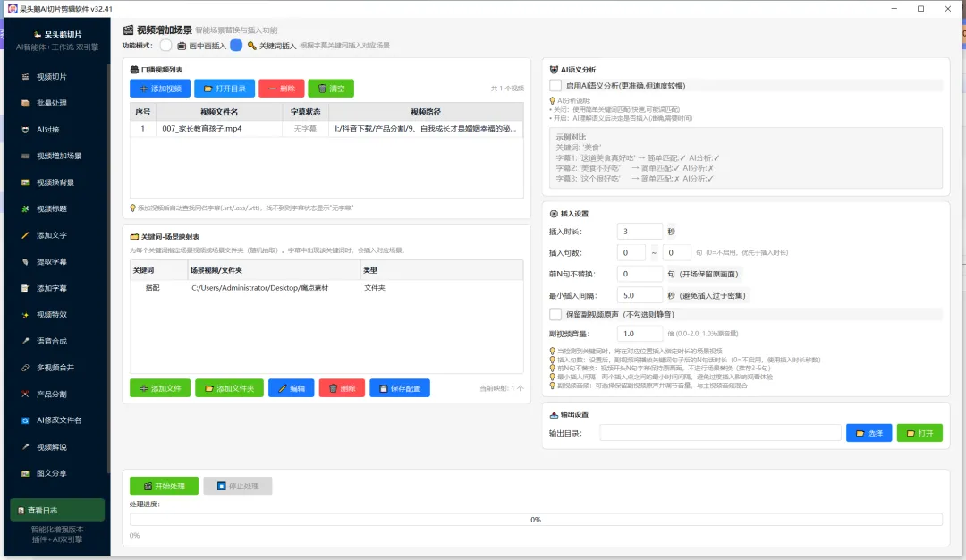Select the 关键词插入 mode radio button

click(x=236, y=46)
